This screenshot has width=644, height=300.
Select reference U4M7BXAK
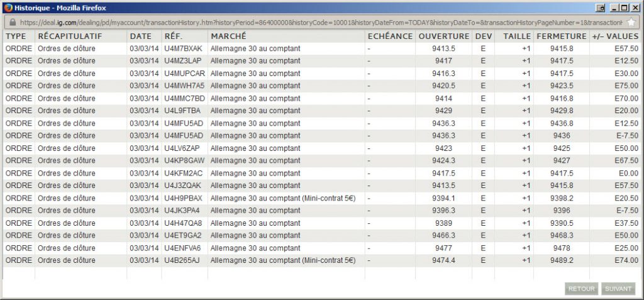click(x=183, y=48)
